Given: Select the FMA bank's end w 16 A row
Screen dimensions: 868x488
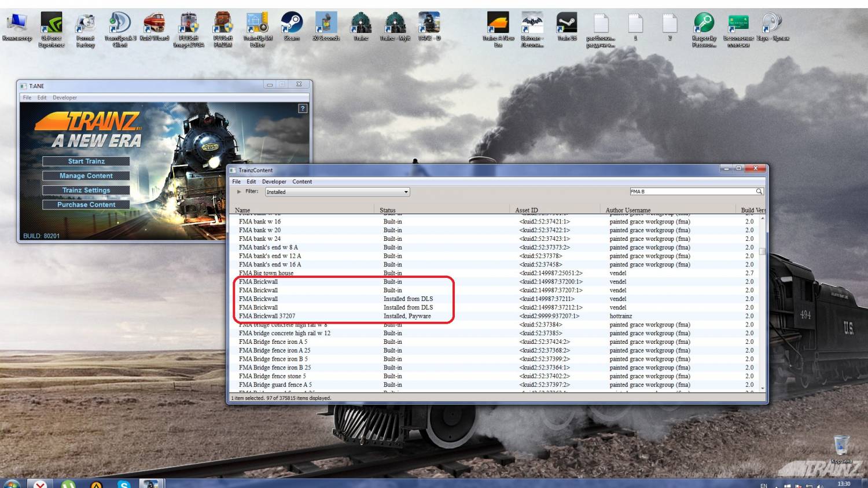Looking at the screenshot, I should pyautogui.click(x=494, y=265).
